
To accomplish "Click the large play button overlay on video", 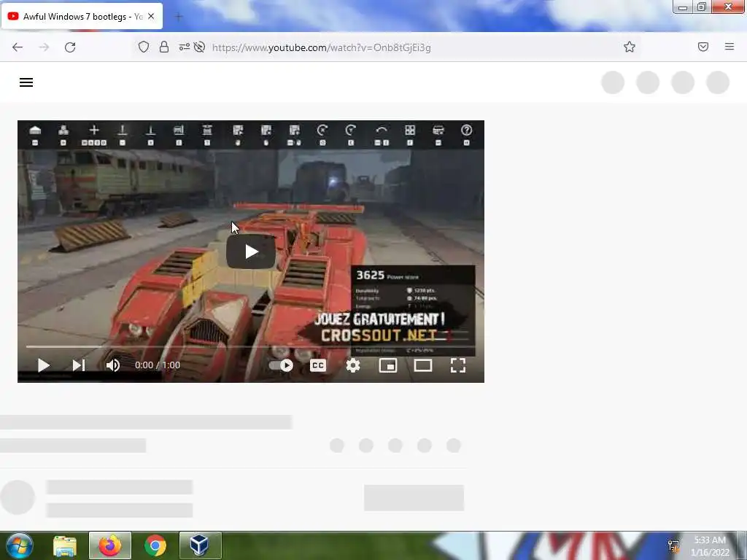I will pyautogui.click(x=251, y=252).
